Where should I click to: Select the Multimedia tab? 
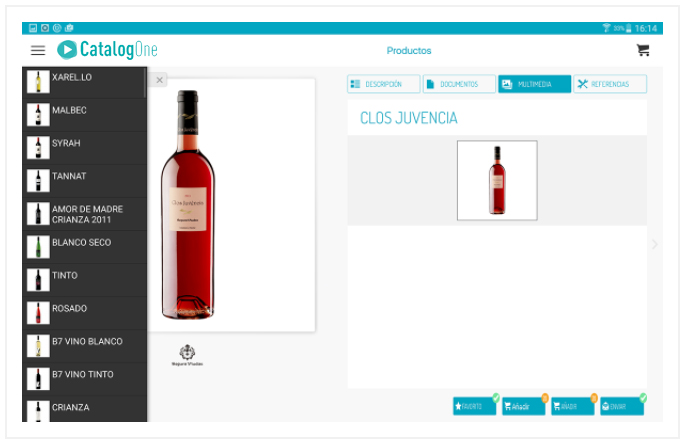(534, 84)
